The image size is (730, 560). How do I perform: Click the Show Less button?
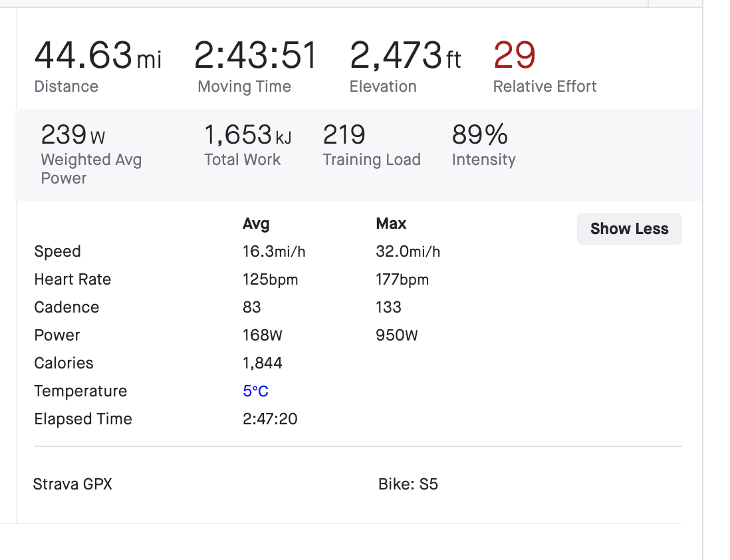pyautogui.click(x=629, y=229)
